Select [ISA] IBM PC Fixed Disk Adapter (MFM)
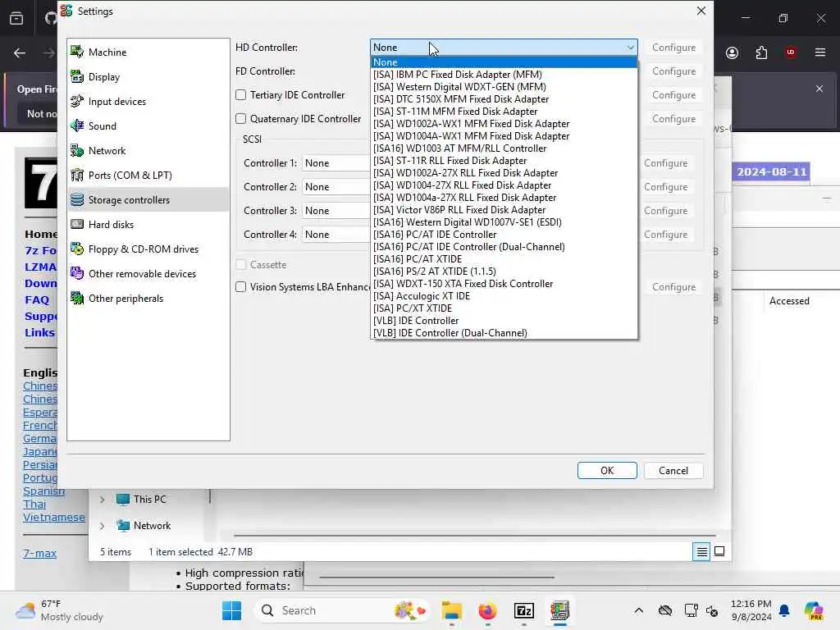 tap(504, 75)
